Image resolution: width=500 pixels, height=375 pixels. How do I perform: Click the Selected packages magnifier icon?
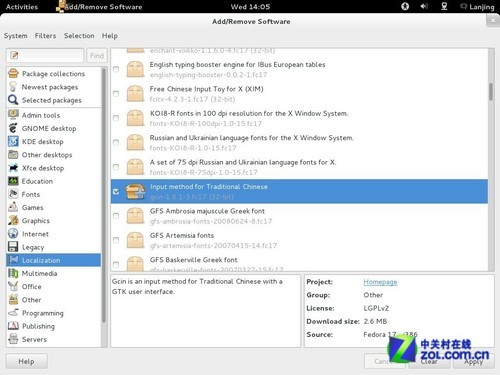13,100
